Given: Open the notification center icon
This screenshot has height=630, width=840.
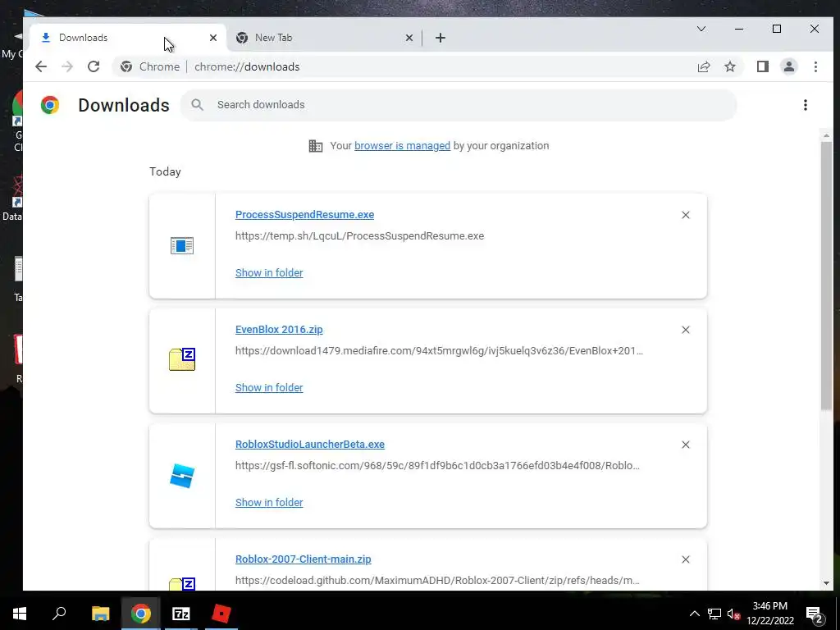Looking at the screenshot, I should 815,614.
